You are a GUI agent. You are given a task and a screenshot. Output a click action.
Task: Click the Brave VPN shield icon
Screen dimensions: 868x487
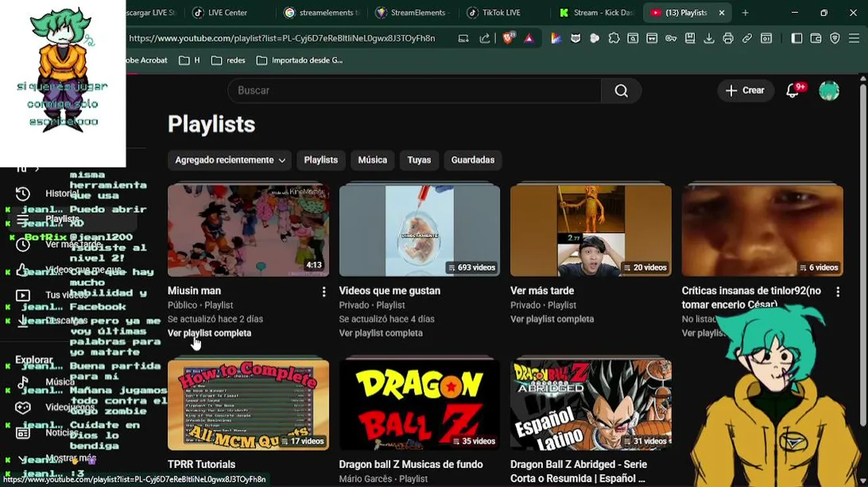835,39
